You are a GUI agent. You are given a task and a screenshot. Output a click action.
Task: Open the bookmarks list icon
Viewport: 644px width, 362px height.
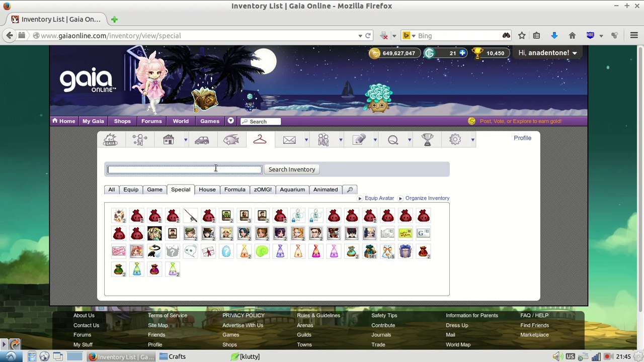(x=536, y=36)
